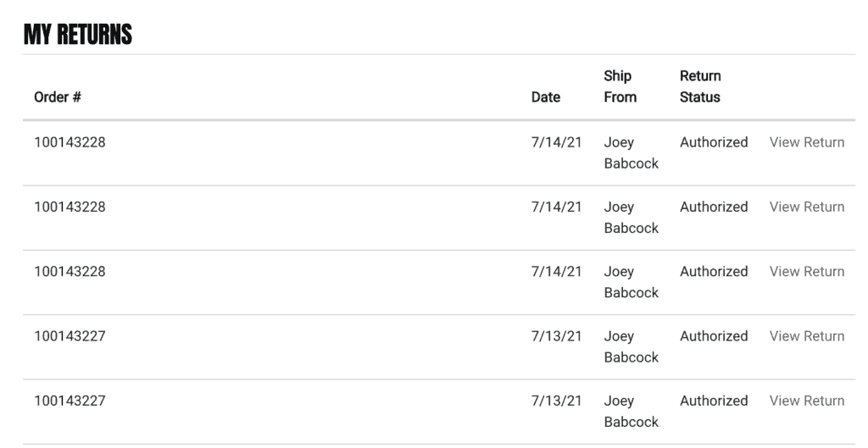Click the 7/14/21 date in first row
This screenshot has height=448, width=868.
pos(556,142)
